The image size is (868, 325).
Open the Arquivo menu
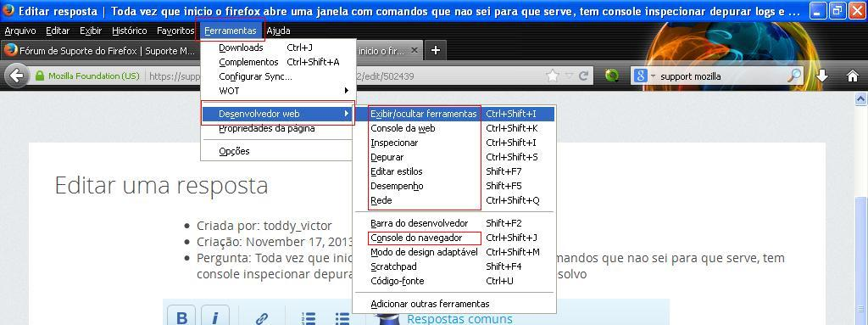(x=20, y=31)
